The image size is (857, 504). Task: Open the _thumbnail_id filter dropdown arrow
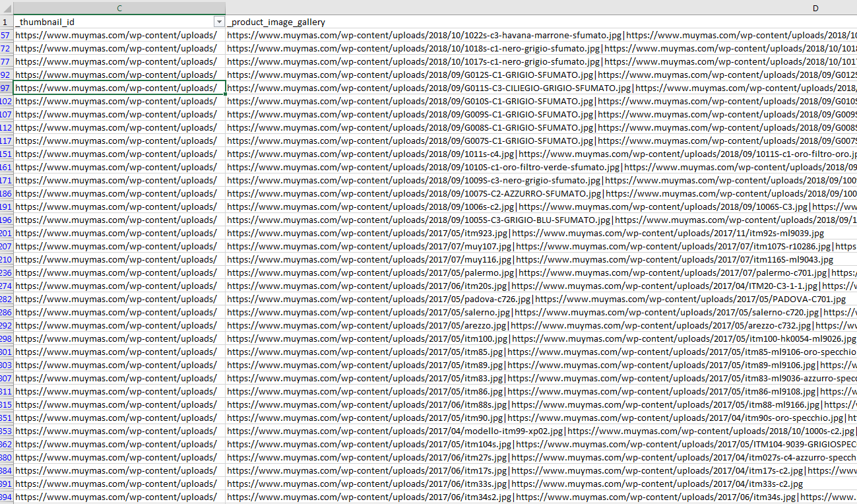coord(219,22)
